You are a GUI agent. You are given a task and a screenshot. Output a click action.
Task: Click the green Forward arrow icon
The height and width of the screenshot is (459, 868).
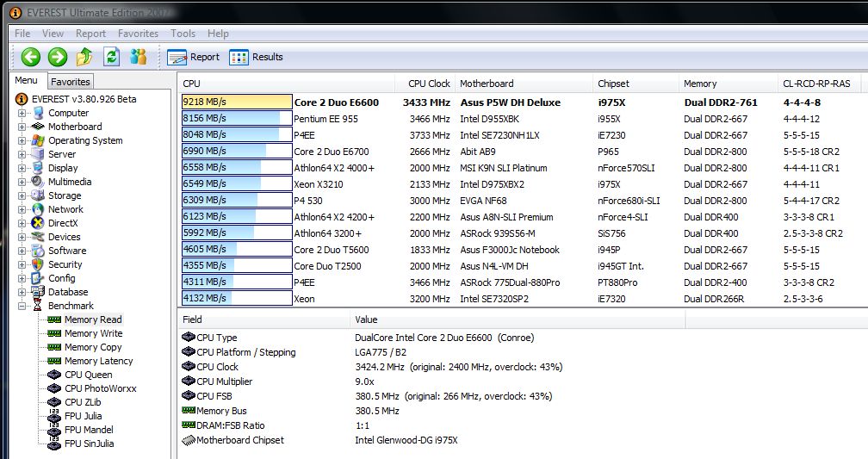[58, 57]
